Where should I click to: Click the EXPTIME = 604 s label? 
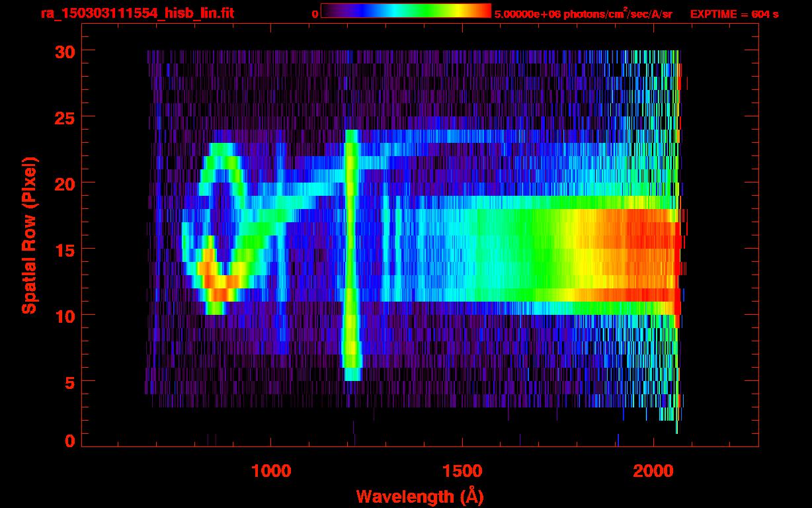734,14
